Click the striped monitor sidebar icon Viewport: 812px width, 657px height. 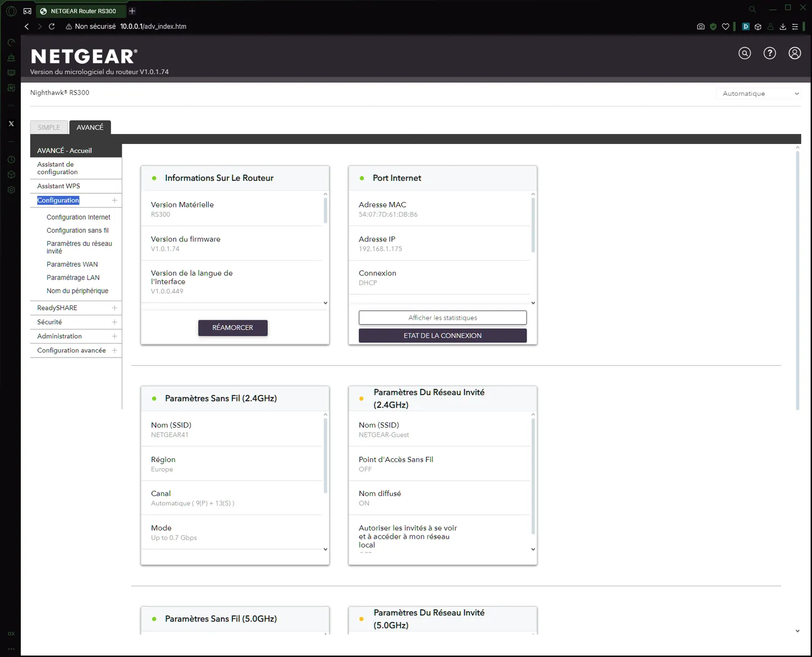click(11, 72)
